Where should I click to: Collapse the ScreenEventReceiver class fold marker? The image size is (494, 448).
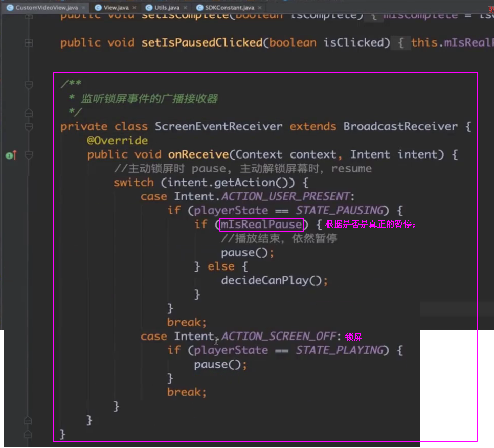tap(29, 127)
